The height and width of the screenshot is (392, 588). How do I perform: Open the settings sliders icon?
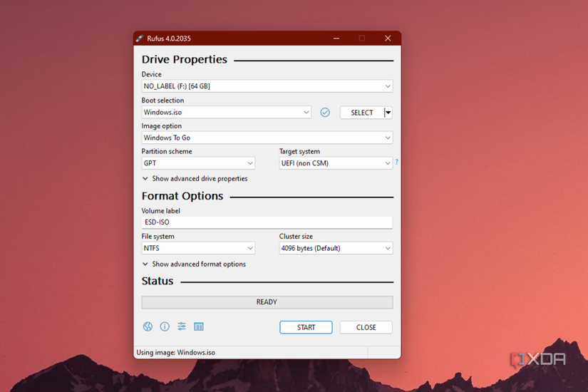click(x=182, y=326)
